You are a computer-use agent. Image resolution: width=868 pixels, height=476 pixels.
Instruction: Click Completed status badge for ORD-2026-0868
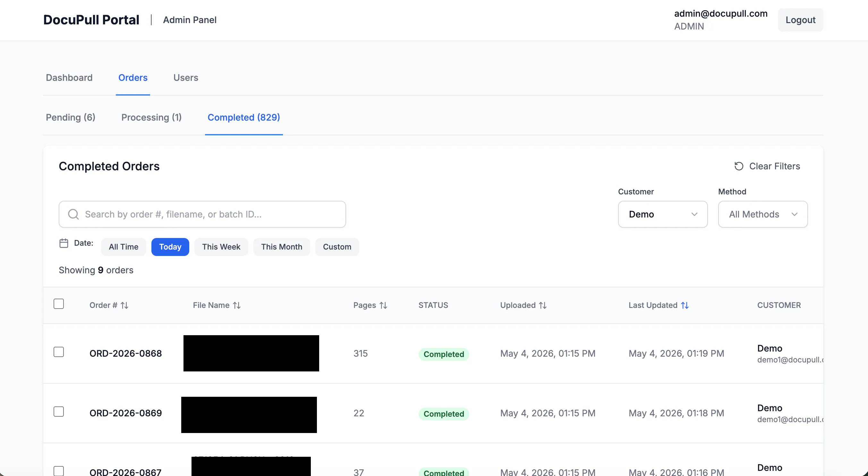pyautogui.click(x=443, y=354)
